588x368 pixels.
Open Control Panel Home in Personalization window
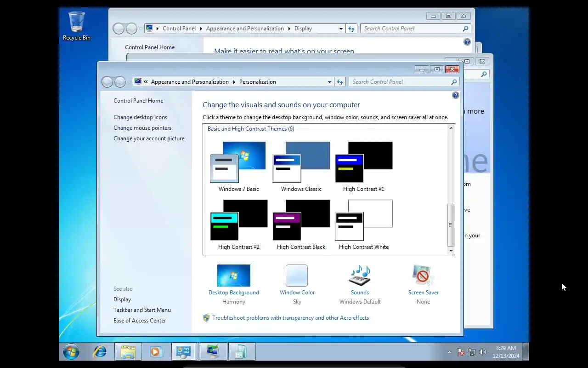click(x=138, y=101)
